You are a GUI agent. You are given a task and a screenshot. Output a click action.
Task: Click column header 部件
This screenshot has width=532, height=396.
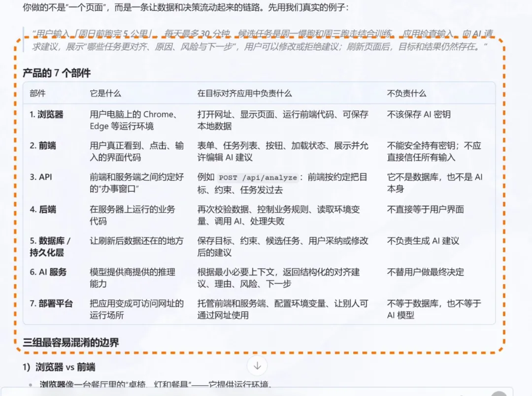pyautogui.click(x=37, y=93)
